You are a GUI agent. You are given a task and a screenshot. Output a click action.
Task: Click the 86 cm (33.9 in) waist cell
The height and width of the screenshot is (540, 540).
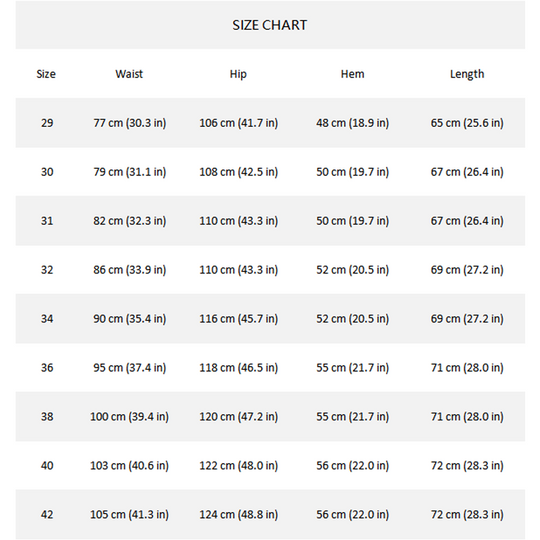(129, 270)
